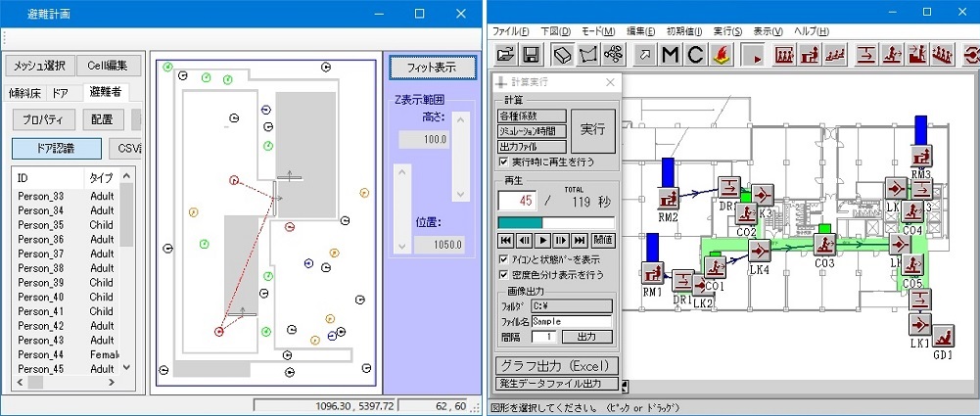This screenshot has width=980, height=416.
Task: Click the 高さ vertical scrollbar down arrow
Action: click(460, 194)
